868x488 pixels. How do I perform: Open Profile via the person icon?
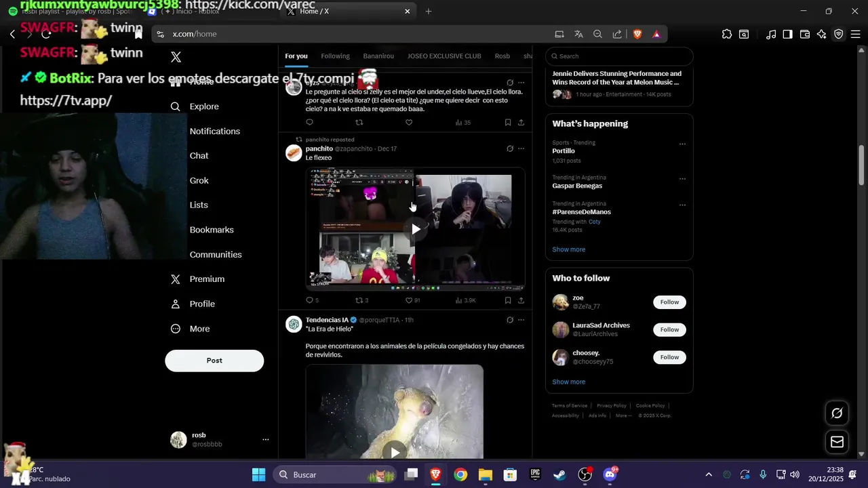click(x=176, y=304)
